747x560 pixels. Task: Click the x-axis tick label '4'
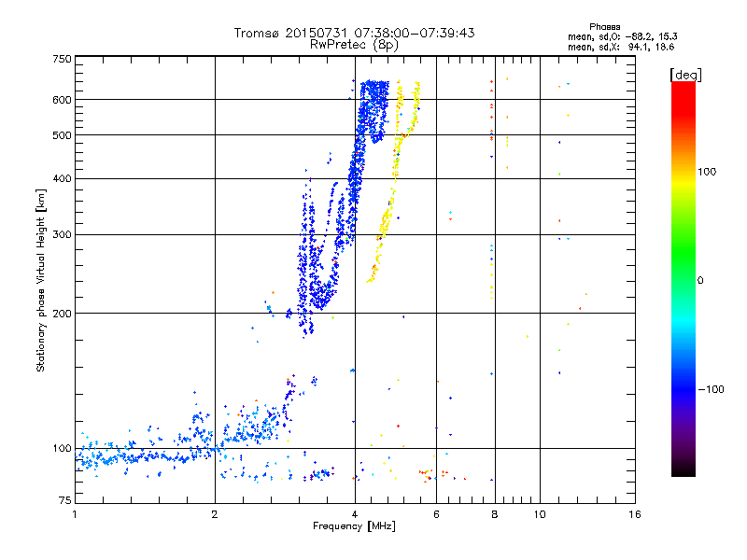(x=355, y=514)
